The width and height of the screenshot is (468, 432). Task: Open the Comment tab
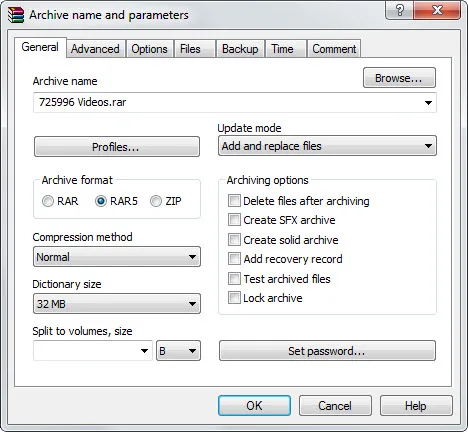[x=334, y=49]
